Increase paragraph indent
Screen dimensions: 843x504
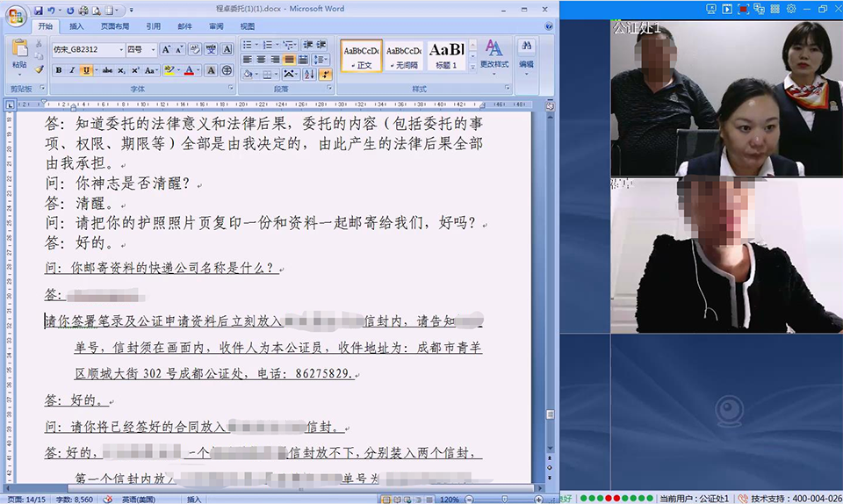[321, 45]
